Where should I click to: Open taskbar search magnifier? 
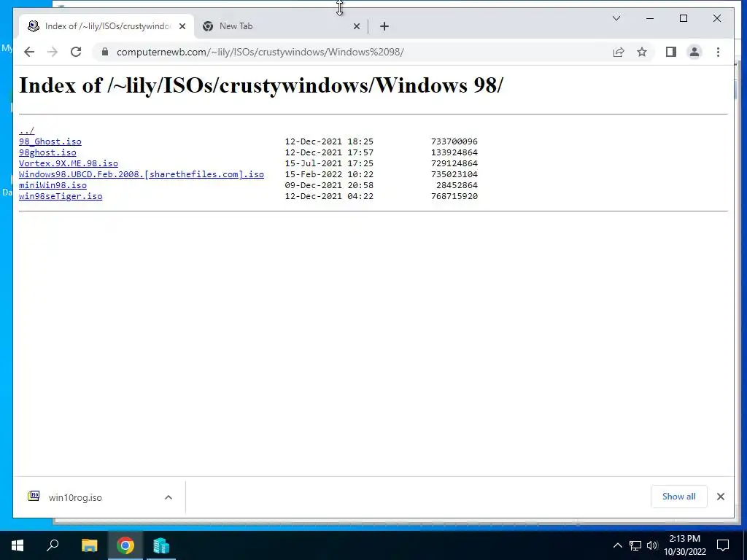pyautogui.click(x=53, y=545)
